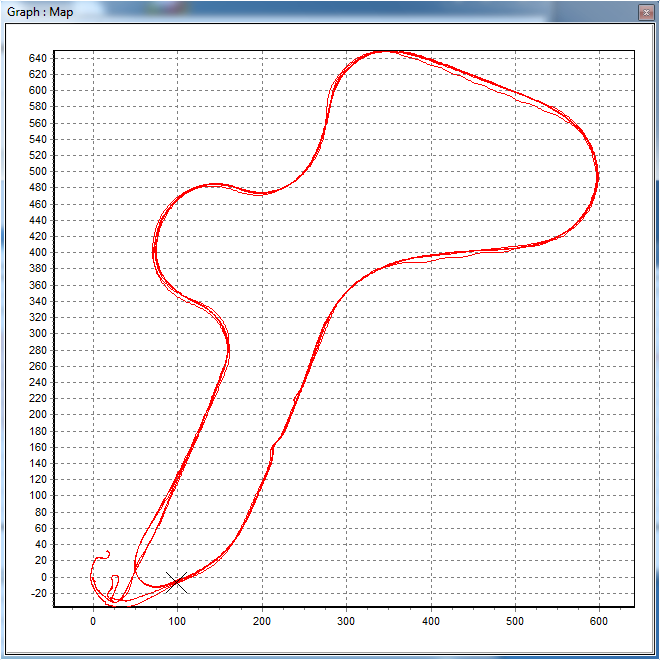
Task: Click the y-axis label 200
Action: [x=37, y=415]
